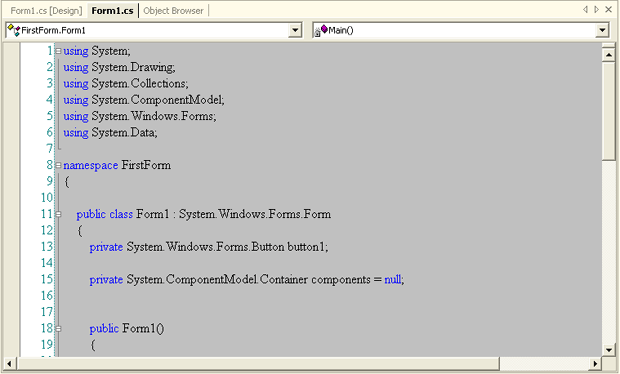Click the vertical scrollbar down arrow
The width and height of the screenshot is (620, 374).
pyautogui.click(x=609, y=349)
